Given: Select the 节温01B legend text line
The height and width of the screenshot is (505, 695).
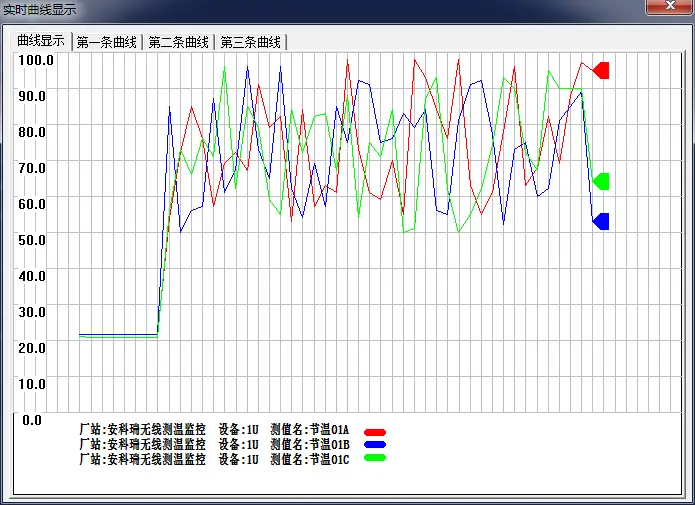Looking at the screenshot, I should click(214, 444).
